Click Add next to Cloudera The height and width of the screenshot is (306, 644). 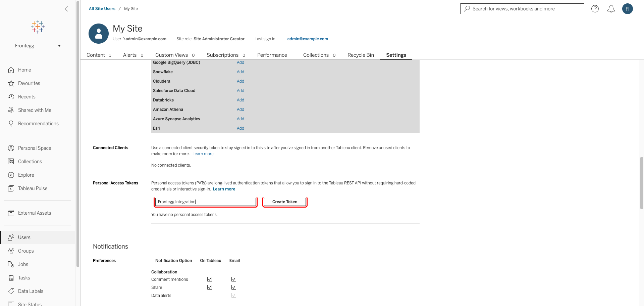[x=240, y=81]
